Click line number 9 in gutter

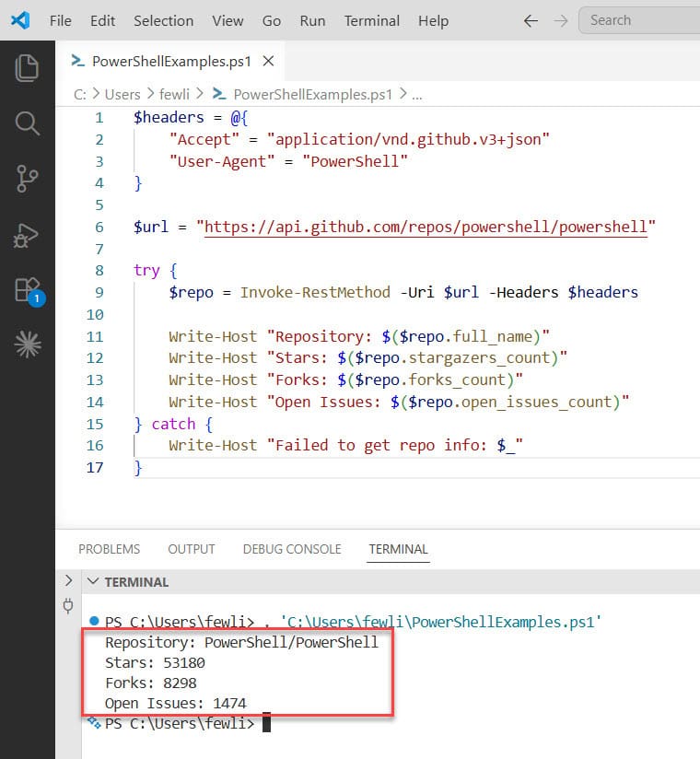click(x=99, y=292)
